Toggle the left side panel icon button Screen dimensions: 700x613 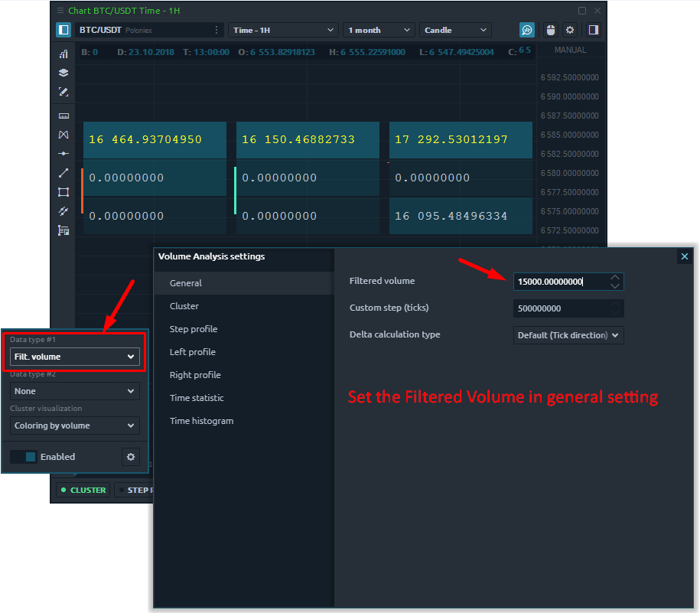[x=63, y=30]
